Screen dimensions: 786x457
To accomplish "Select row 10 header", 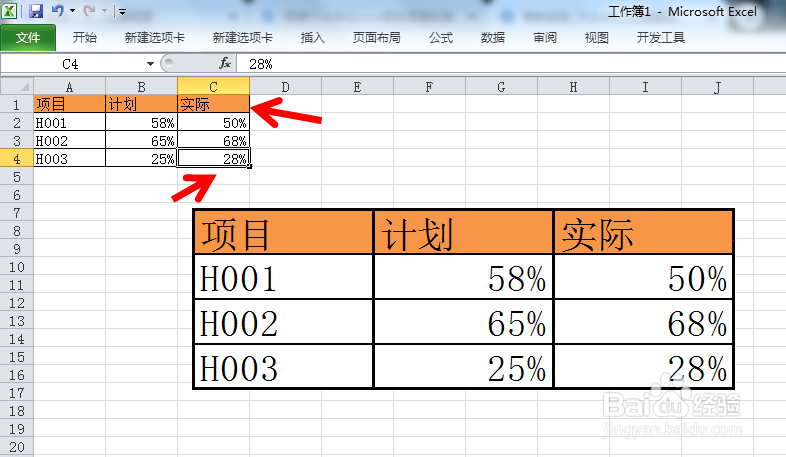I will tap(17, 267).
